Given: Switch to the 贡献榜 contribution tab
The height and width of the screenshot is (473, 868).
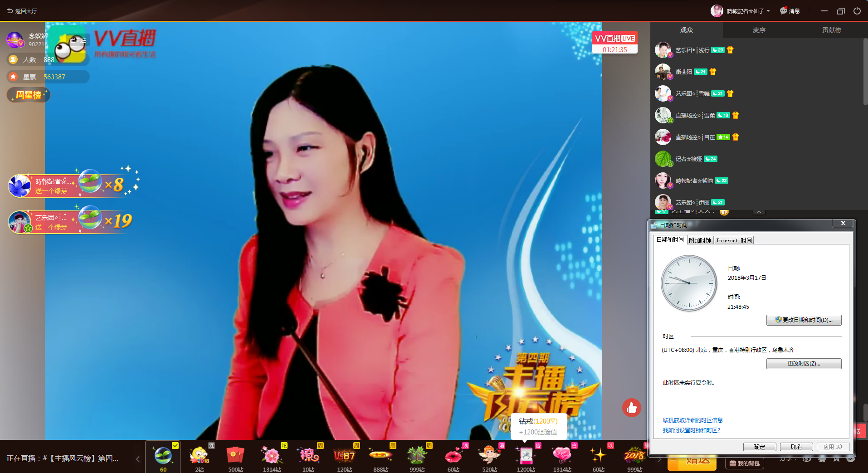Looking at the screenshot, I should (x=831, y=30).
